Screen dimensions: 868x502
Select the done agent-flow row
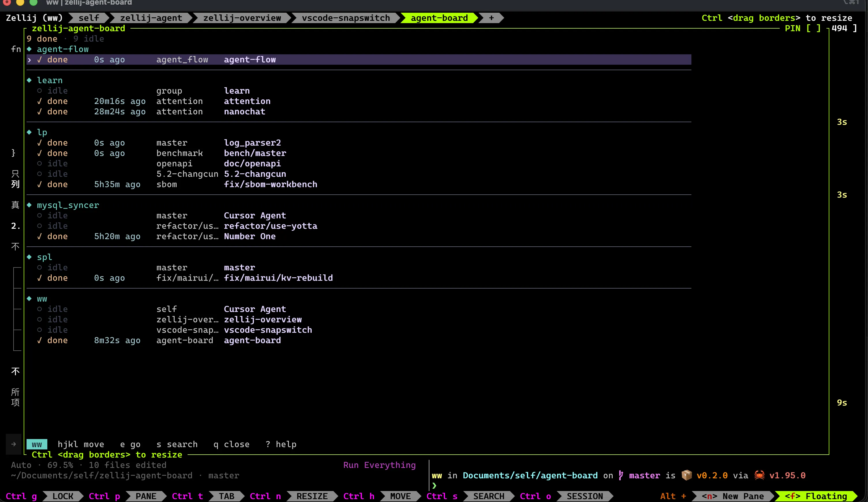coord(359,60)
